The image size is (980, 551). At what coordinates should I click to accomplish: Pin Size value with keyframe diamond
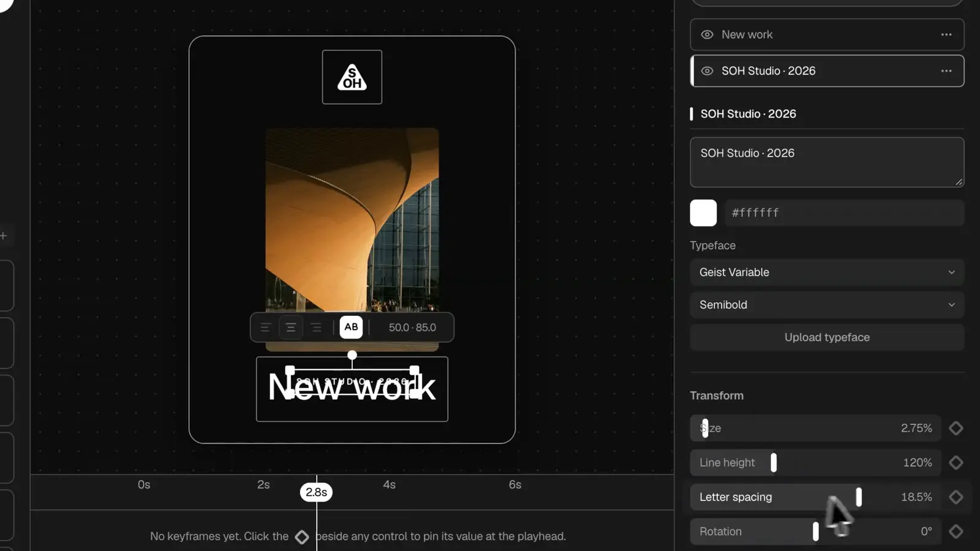(x=956, y=428)
